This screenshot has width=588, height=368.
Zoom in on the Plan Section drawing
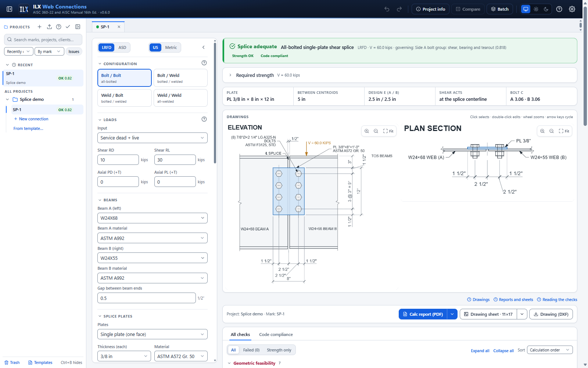click(542, 131)
